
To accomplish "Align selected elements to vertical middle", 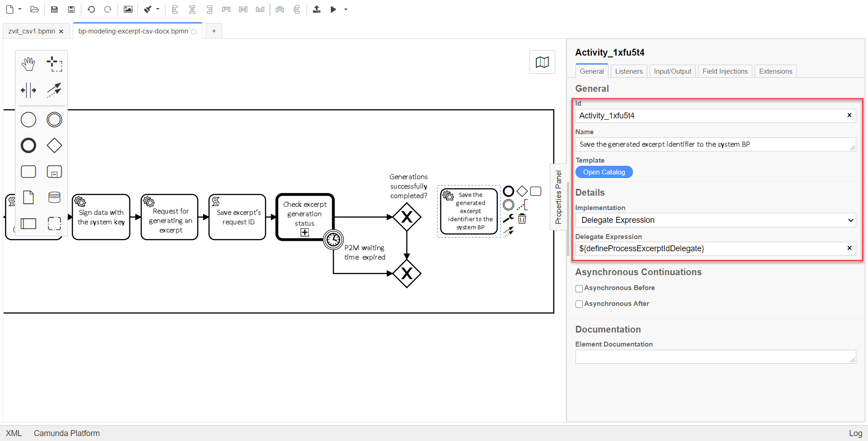I will click(x=243, y=9).
